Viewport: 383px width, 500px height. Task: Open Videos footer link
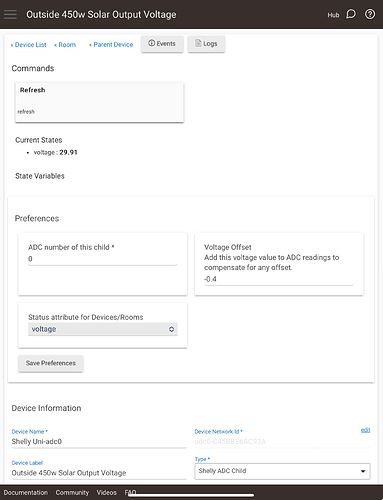[x=107, y=492]
